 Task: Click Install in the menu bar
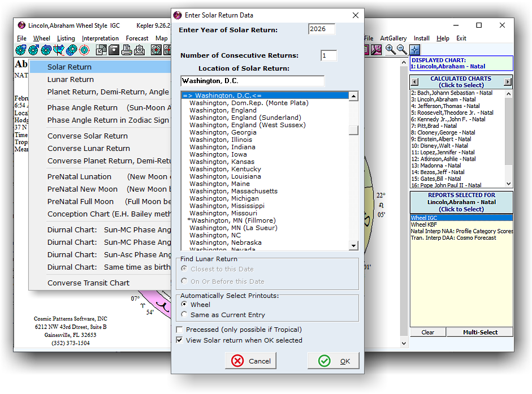point(421,38)
